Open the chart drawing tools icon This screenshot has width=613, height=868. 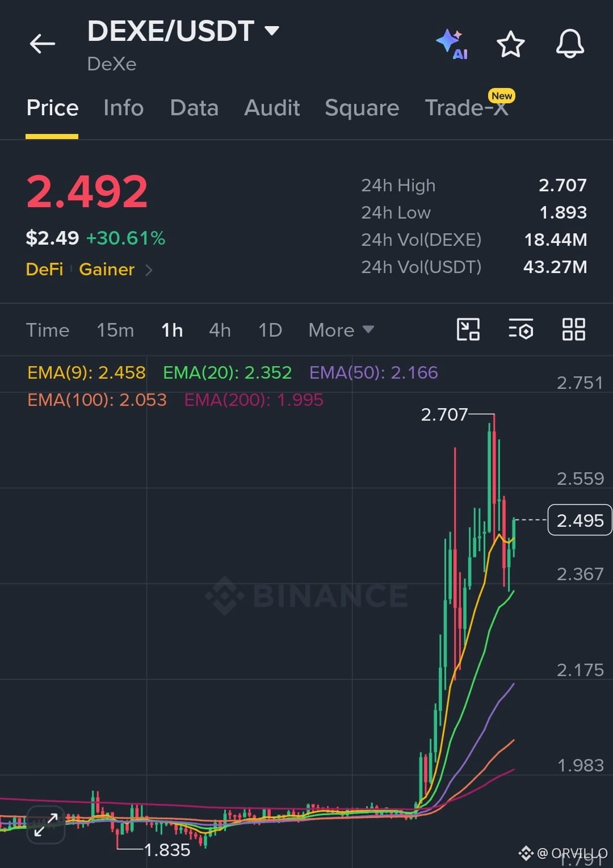click(x=468, y=329)
